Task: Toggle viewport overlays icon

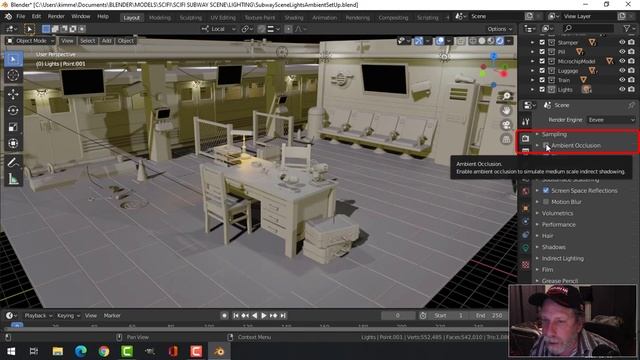Action: tap(440, 41)
